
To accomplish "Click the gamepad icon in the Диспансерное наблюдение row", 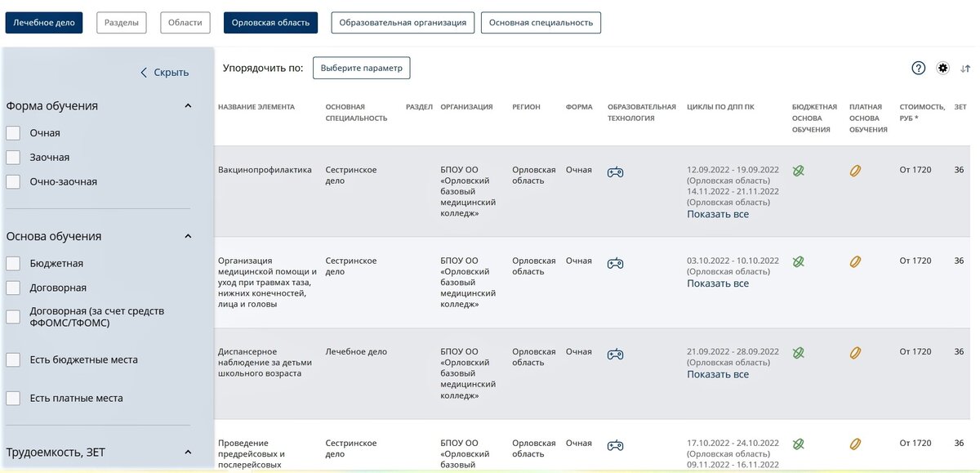I will coord(615,355).
